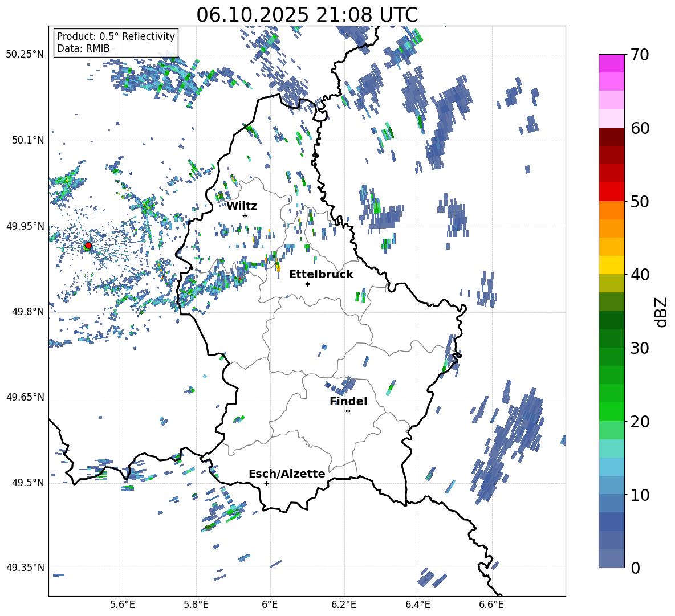This screenshot has height=616, width=675.
Task: Select the Findel text label
Action: click(348, 401)
